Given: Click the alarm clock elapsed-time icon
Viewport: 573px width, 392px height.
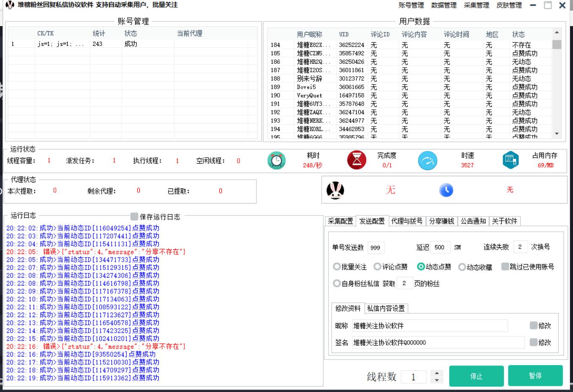Looking at the screenshot, I should tap(277, 161).
